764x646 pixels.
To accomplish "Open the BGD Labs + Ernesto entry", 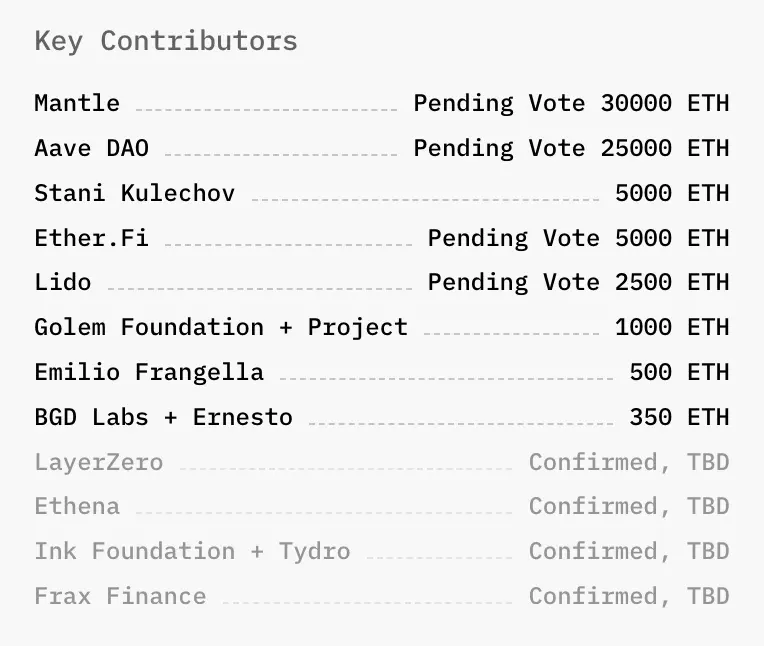I will click(163, 417).
